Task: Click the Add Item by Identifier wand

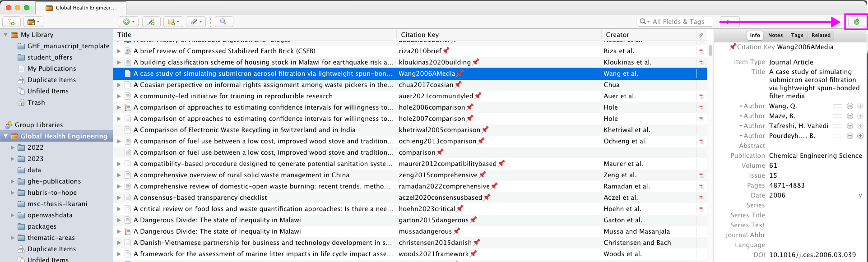Action: tap(151, 22)
